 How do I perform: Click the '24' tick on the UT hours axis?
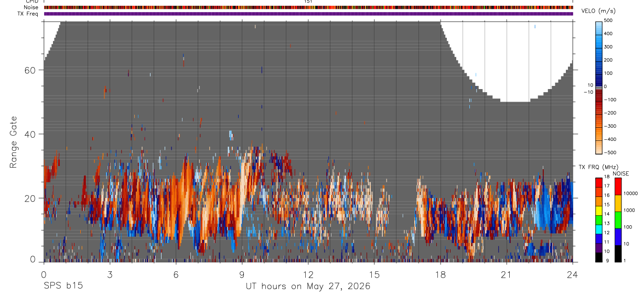tap(572, 274)
